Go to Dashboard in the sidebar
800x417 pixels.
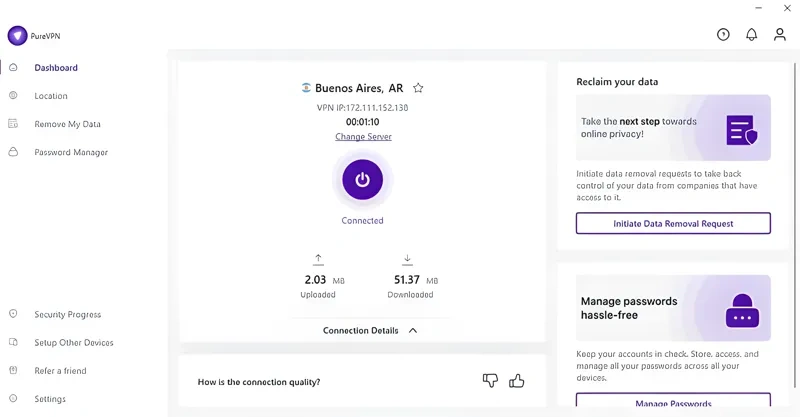[56, 68]
